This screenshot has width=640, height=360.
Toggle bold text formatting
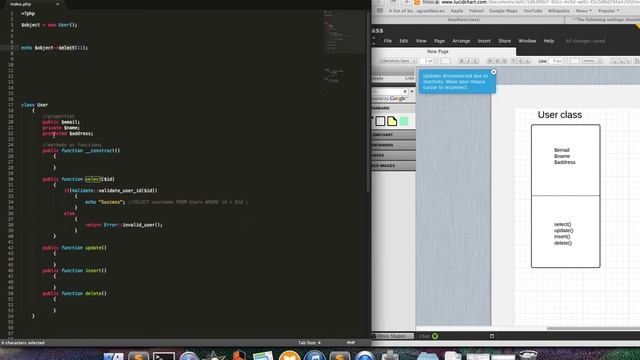click(x=461, y=61)
